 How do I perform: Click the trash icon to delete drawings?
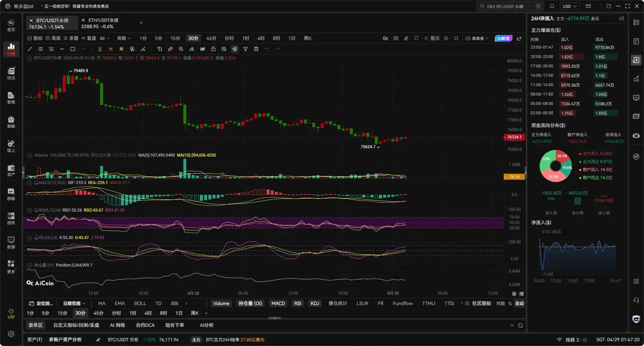click(x=256, y=49)
